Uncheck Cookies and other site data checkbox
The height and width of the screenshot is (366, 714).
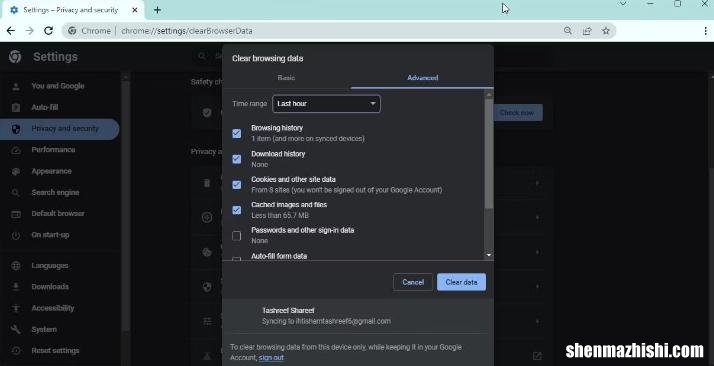tap(237, 184)
